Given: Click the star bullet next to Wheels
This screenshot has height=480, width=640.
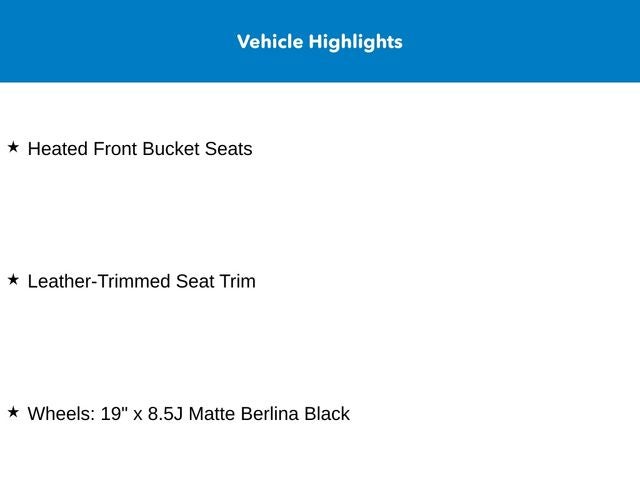Looking at the screenshot, I should [13, 412].
